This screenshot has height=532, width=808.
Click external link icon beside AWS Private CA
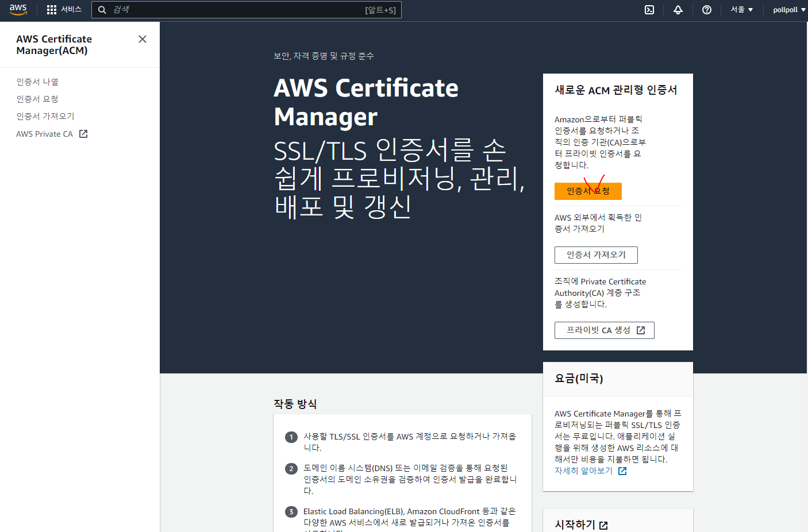pos(83,134)
